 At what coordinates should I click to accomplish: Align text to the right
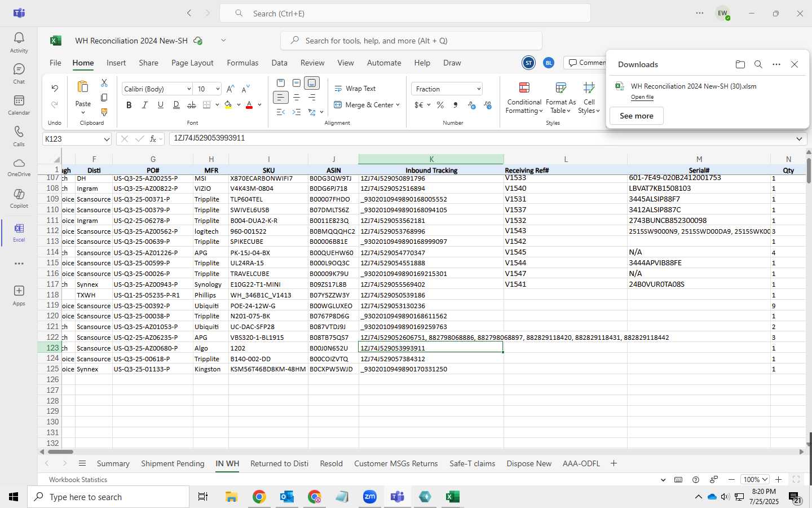[x=312, y=98]
